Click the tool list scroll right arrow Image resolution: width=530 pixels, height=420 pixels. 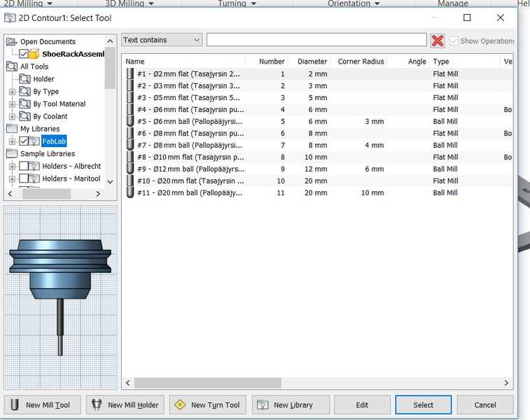click(506, 383)
